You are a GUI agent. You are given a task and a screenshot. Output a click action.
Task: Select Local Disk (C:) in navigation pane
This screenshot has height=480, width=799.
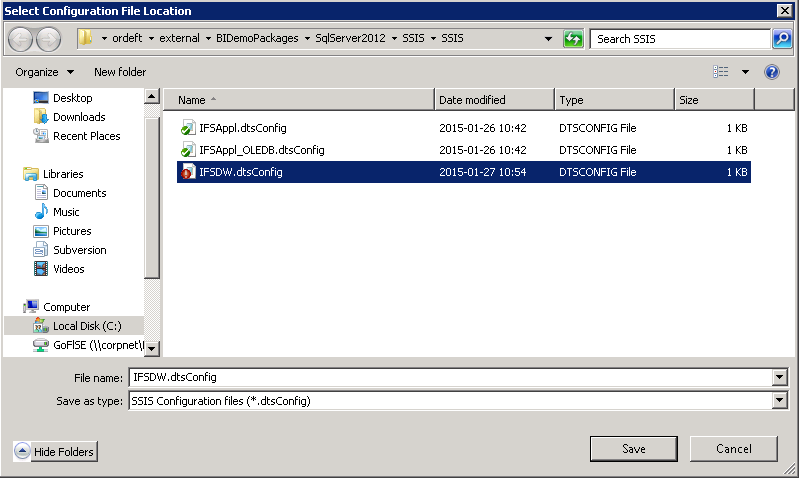pos(86,326)
